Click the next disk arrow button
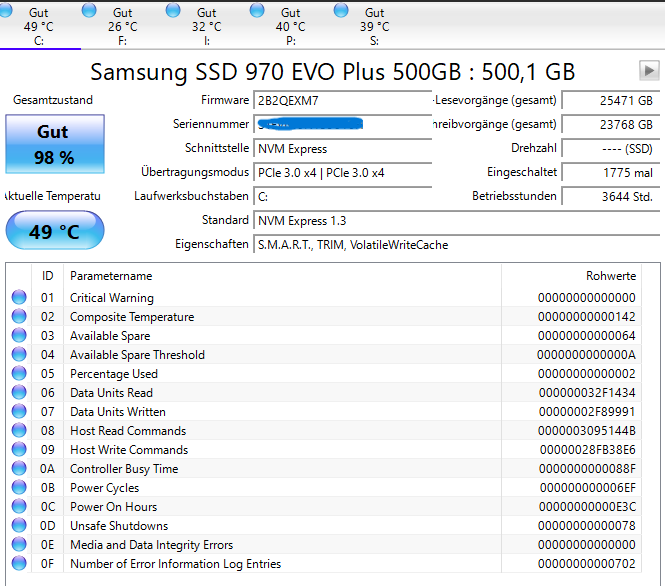 [649, 70]
